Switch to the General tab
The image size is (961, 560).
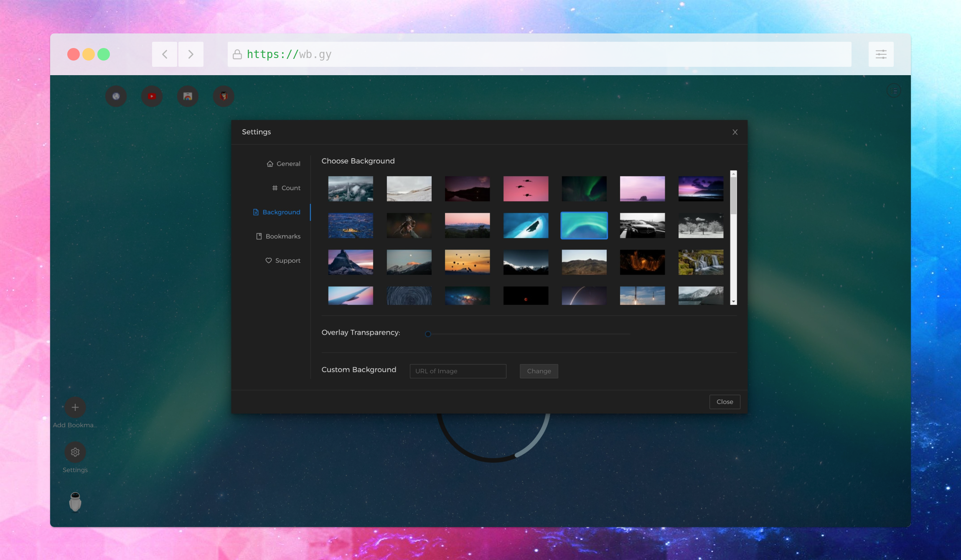[283, 163]
